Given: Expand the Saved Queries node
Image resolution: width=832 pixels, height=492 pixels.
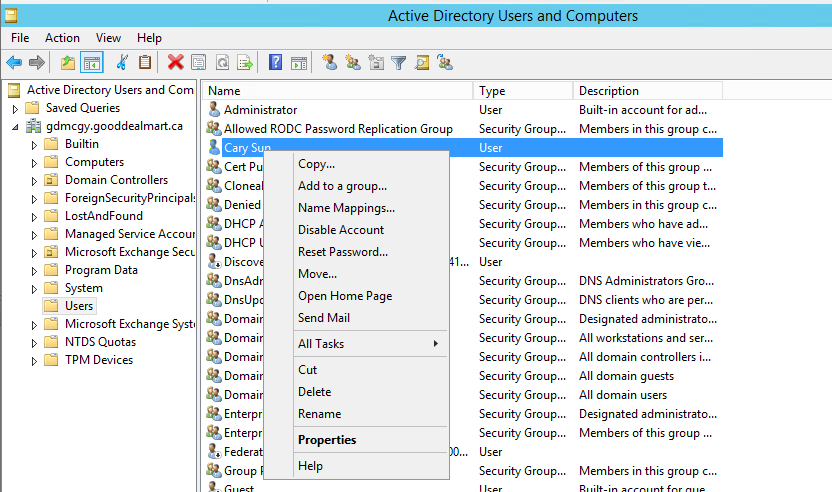Looking at the screenshot, I should coord(15,109).
